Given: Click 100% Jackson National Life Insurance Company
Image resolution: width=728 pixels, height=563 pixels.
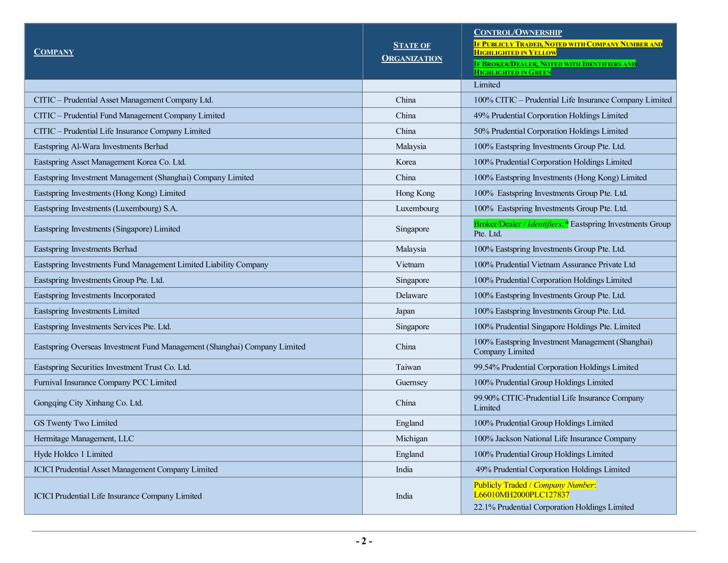Looking at the screenshot, I should tap(555, 438).
